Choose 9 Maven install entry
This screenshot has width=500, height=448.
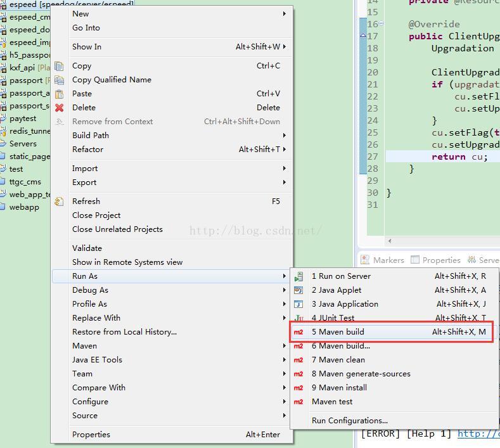click(394, 388)
